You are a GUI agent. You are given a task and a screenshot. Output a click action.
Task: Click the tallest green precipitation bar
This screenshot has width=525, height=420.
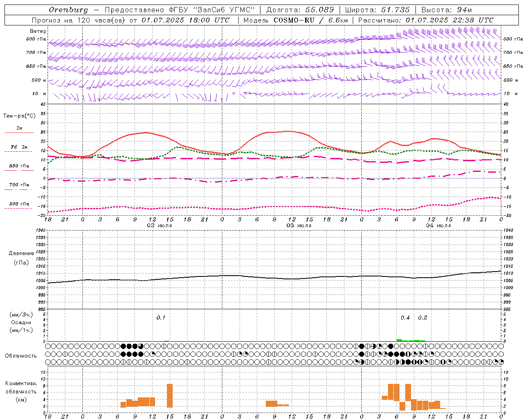click(399, 340)
